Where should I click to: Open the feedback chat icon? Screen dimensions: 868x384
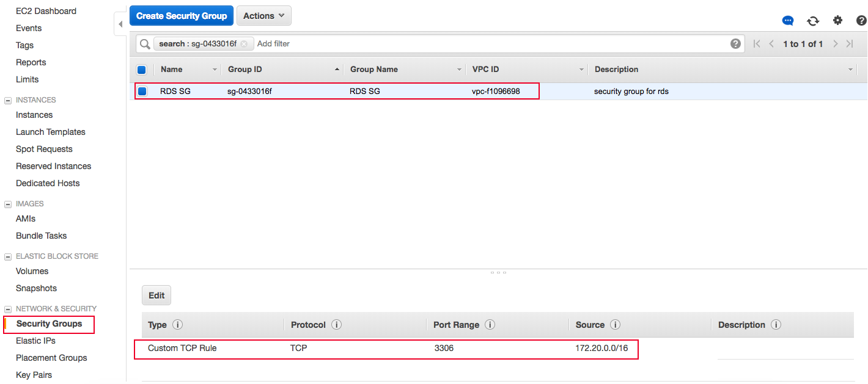click(x=788, y=20)
